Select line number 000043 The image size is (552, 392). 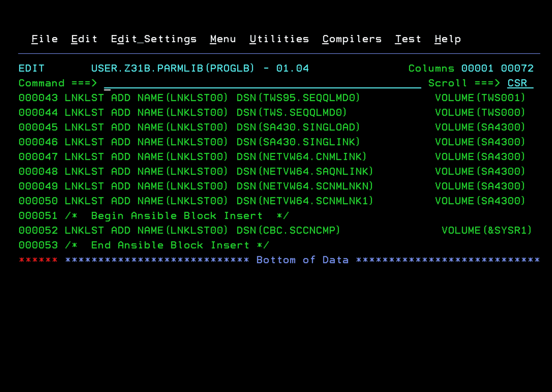tap(38, 98)
